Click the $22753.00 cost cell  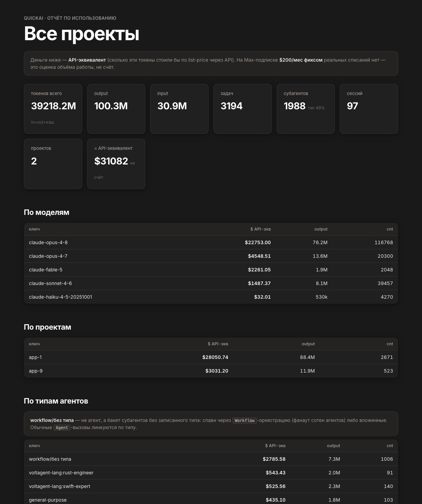pyautogui.click(x=258, y=242)
